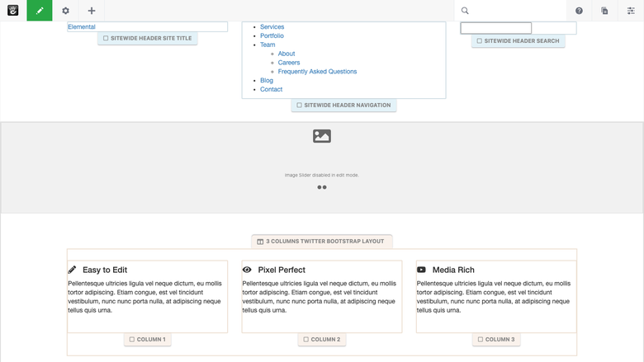Select the Sitewide Header Search area
This screenshot has width=644, height=362.
pos(518,41)
